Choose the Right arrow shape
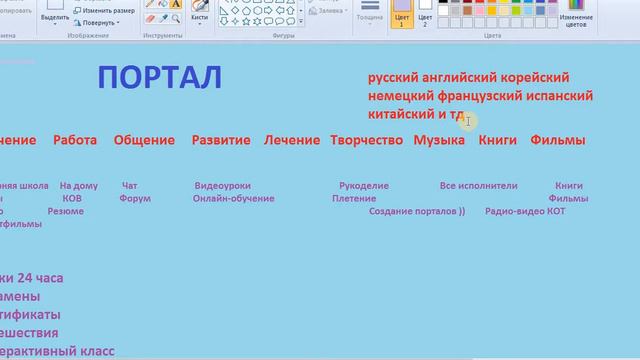Screen dimensions: 640x360 pos(268,11)
